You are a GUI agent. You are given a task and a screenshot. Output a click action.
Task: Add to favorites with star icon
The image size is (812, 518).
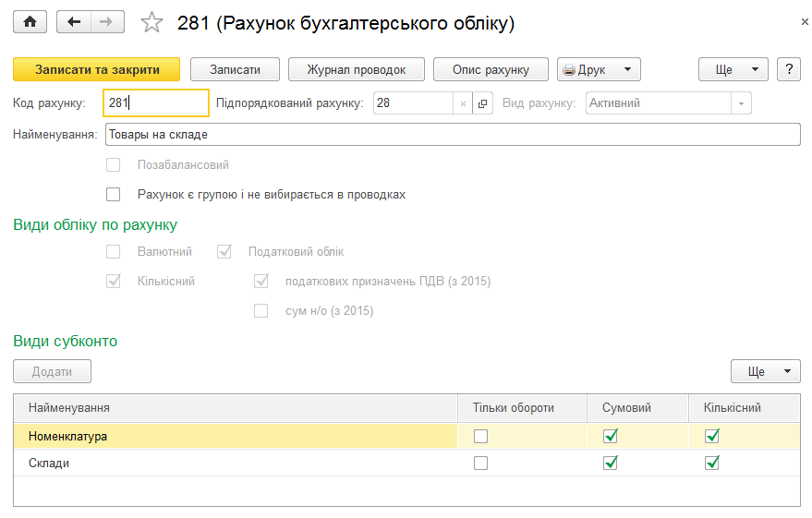pos(151,23)
